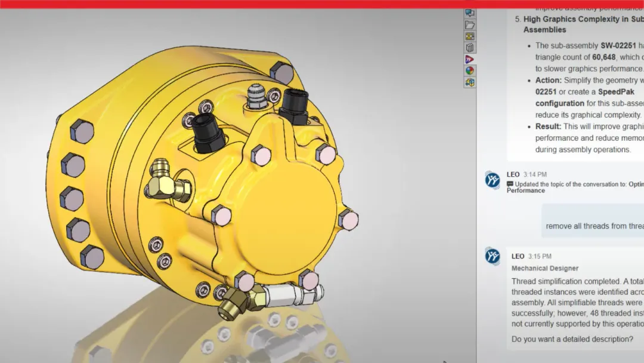This screenshot has width=644, height=363.
Task: Open the Appearances color ball tab
Action: 470,70
